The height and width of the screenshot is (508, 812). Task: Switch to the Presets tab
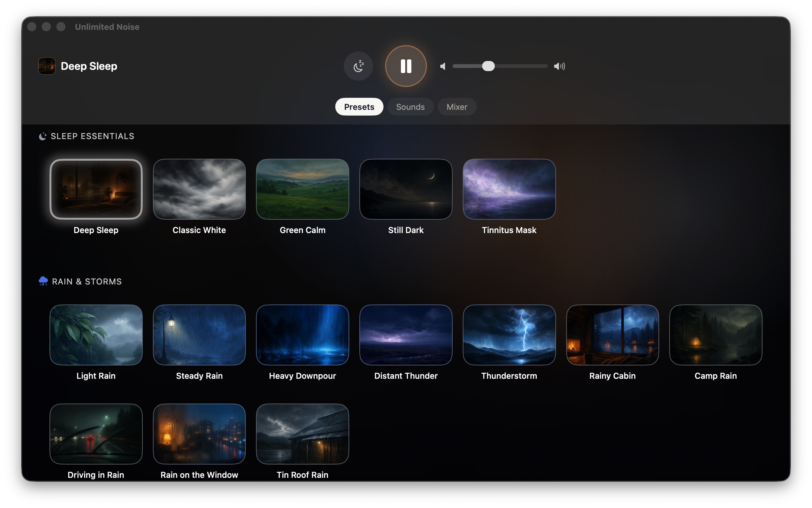click(359, 107)
